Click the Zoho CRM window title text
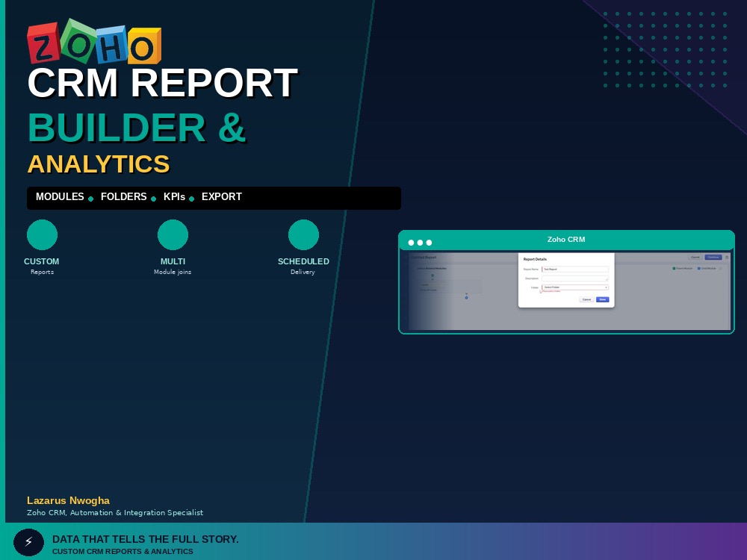This screenshot has width=747, height=560. pyautogui.click(x=566, y=240)
